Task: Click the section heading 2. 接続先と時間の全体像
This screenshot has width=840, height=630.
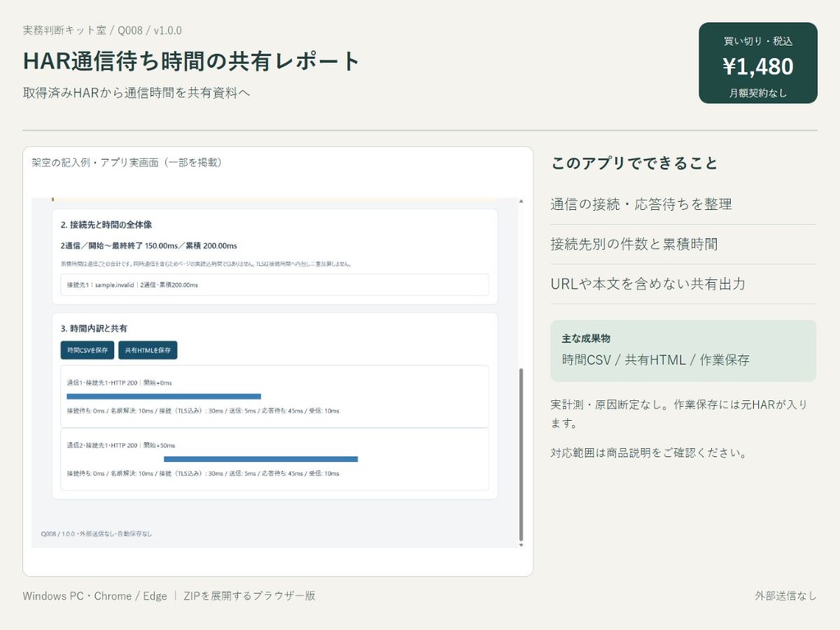Action: click(106, 225)
